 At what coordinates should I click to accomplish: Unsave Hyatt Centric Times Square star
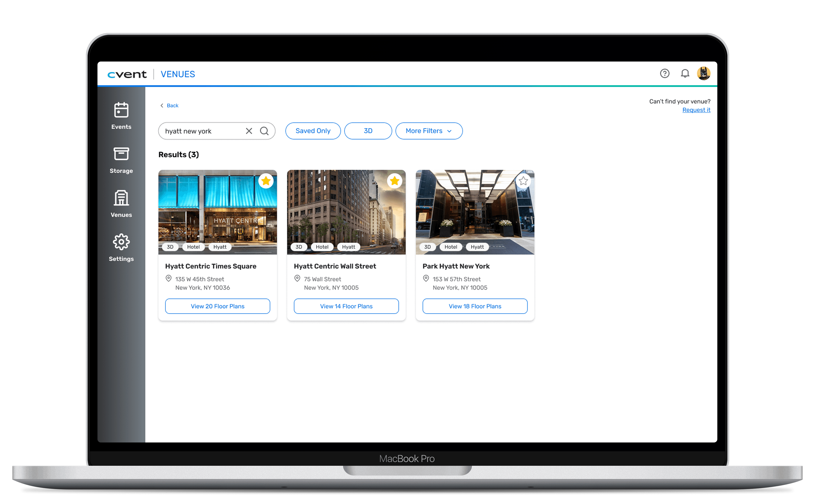click(266, 181)
